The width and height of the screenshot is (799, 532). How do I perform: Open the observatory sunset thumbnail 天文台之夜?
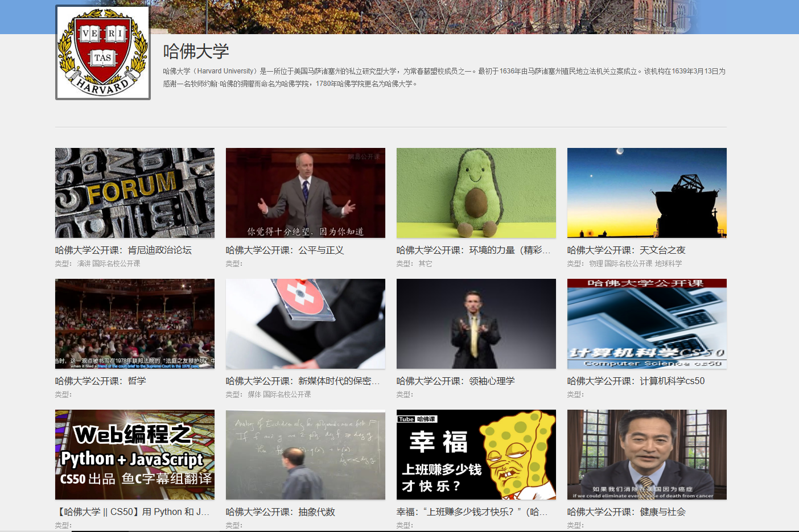(647, 193)
